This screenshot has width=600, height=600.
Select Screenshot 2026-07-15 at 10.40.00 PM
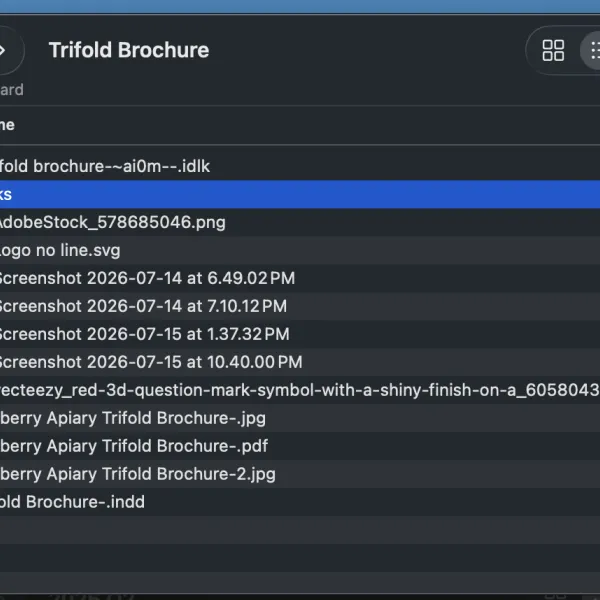tap(151, 362)
